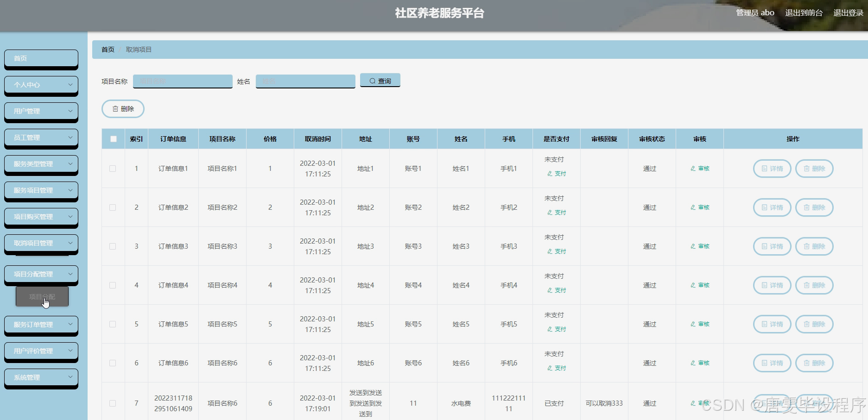Delete row 订单信息4 with its 删除 button
The image size is (868, 420).
(x=814, y=285)
